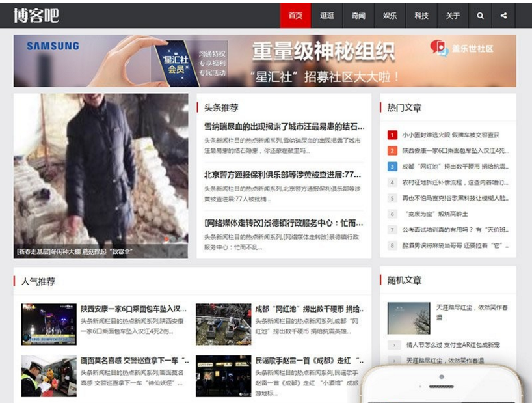Click the share icon in navigation bar
The width and height of the screenshot is (532, 403).
coord(503,16)
